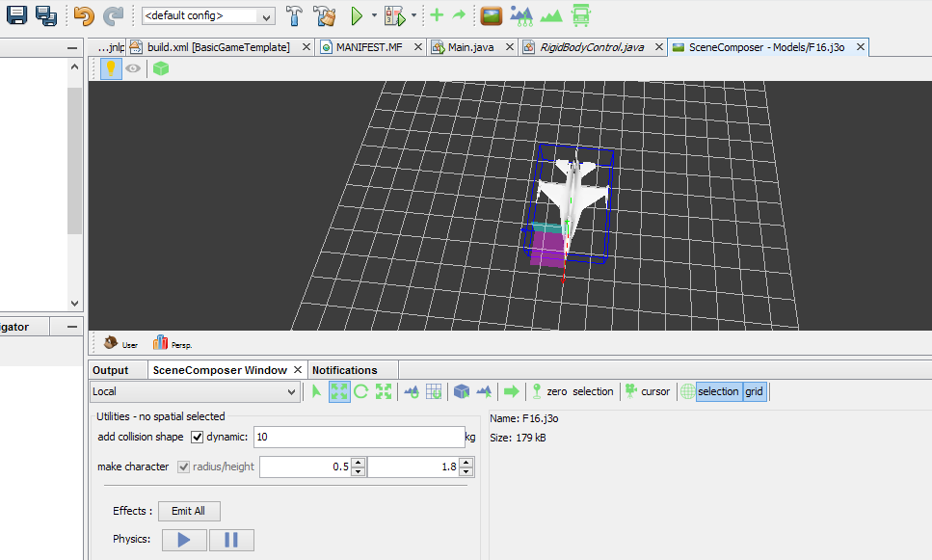Screen dimensions: 932x560
Task: Select the green arrow Select tool
Action: 316,391
